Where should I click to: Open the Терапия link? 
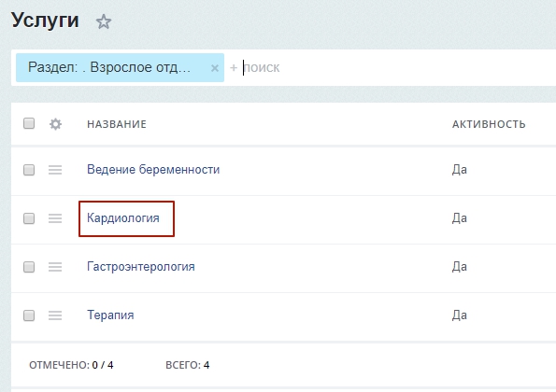coord(110,315)
